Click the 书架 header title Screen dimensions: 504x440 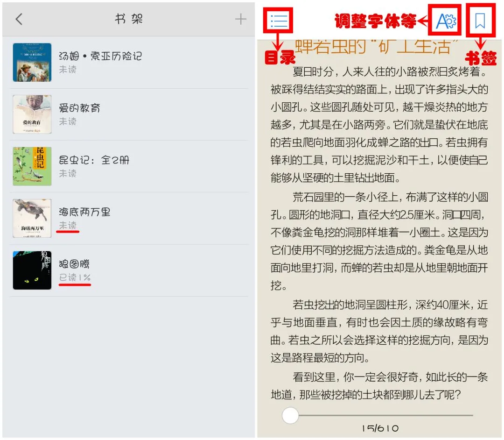coord(129,19)
